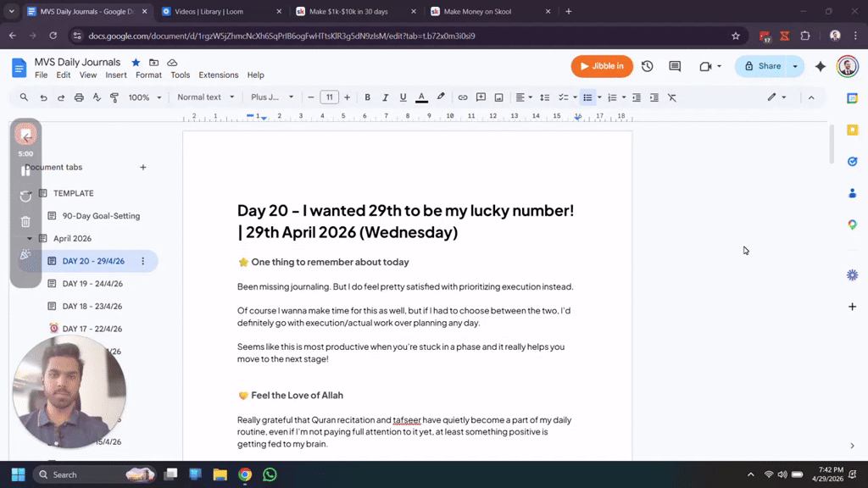Open the Tools menu
Image resolution: width=868 pixels, height=488 pixels.
coord(180,75)
